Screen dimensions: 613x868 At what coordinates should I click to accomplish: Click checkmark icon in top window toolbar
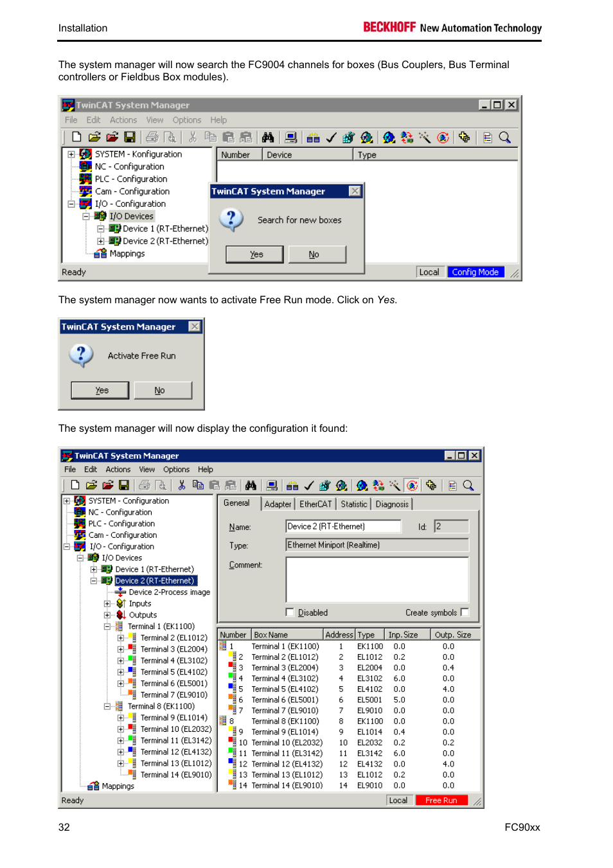coord(331,137)
